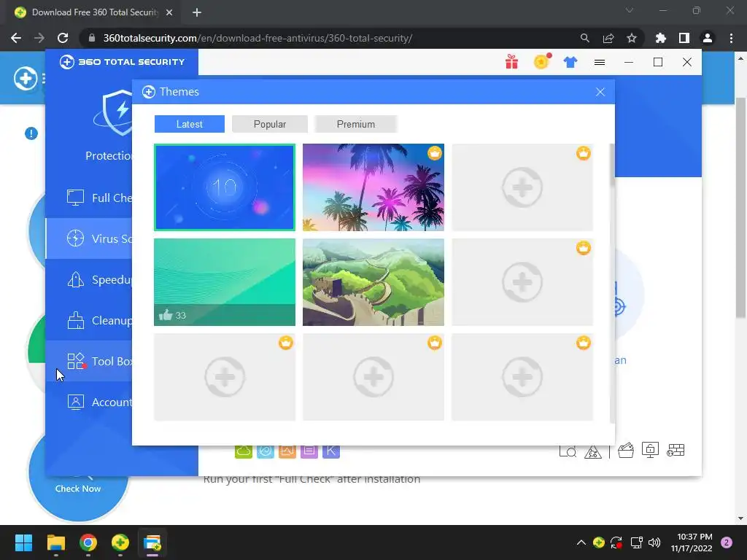Open File Explorer from the taskbar

point(55,542)
